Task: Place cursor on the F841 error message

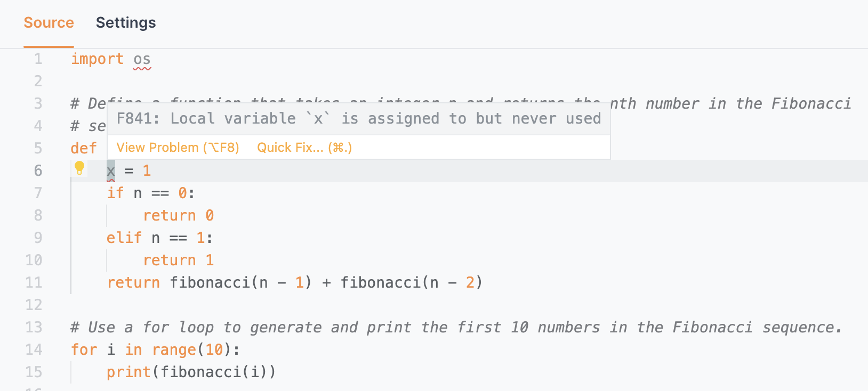Action: pyautogui.click(x=358, y=119)
